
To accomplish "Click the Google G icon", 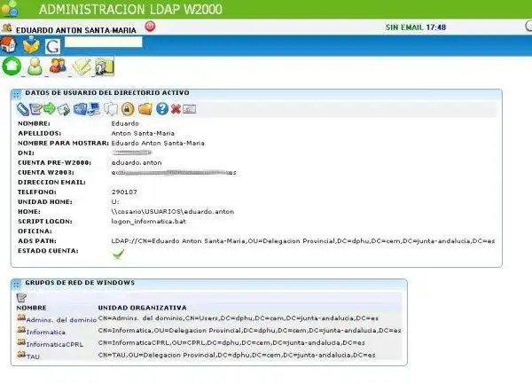I will coord(52,46).
